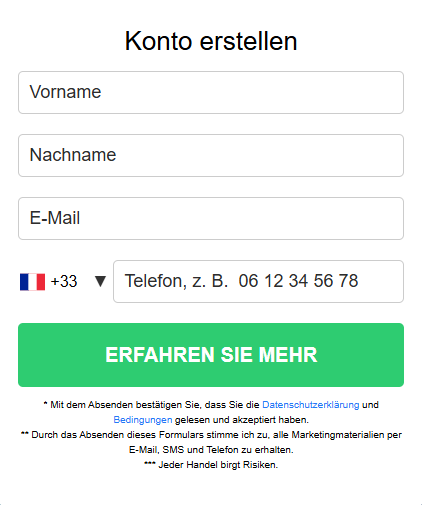
Task: Open the country code dropdown arrow
Action: 100,281
